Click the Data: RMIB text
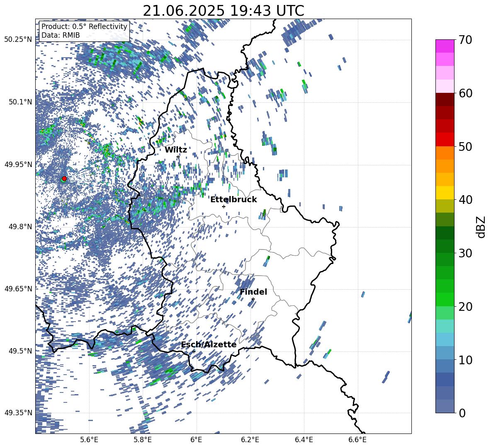This screenshot has width=491, height=448. pyautogui.click(x=61, y=35)
